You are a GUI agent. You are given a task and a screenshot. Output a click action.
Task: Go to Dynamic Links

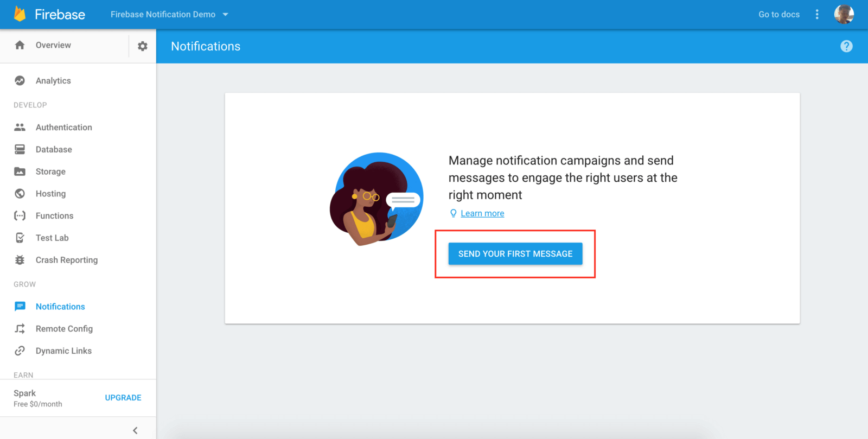[x=63, y=351]
